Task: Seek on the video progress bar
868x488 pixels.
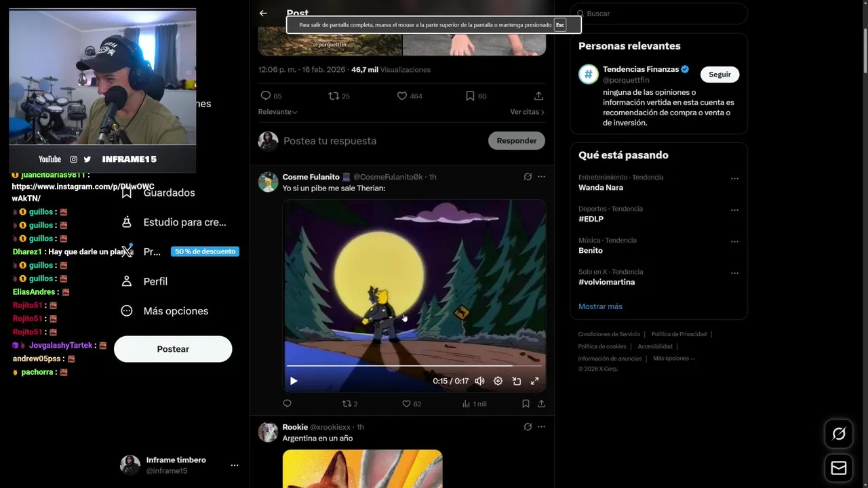Action: pyautogui.click(x=414, y=366)
